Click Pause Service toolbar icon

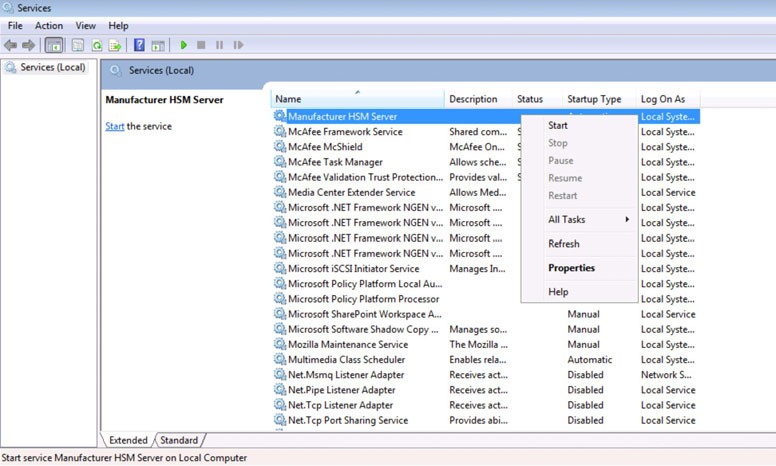(x=219, y=45)
